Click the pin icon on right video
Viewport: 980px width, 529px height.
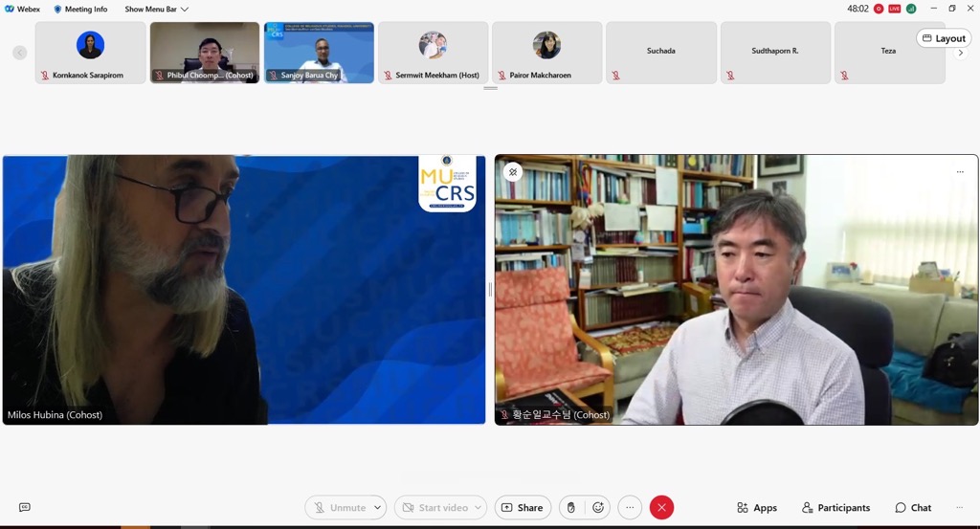(513, 172)
